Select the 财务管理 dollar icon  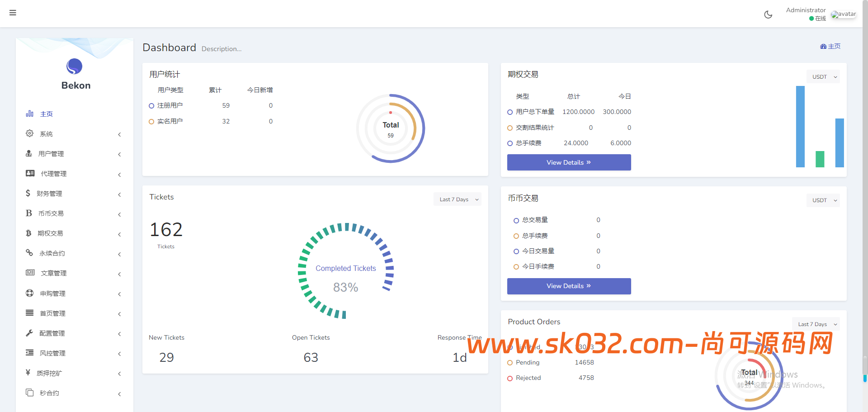(28, 193)
